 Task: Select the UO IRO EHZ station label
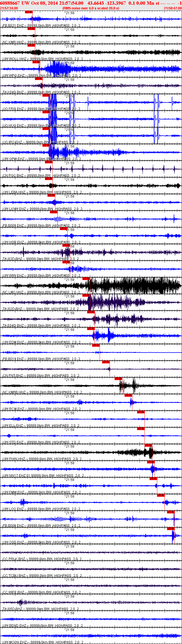[x=41, y=142]
